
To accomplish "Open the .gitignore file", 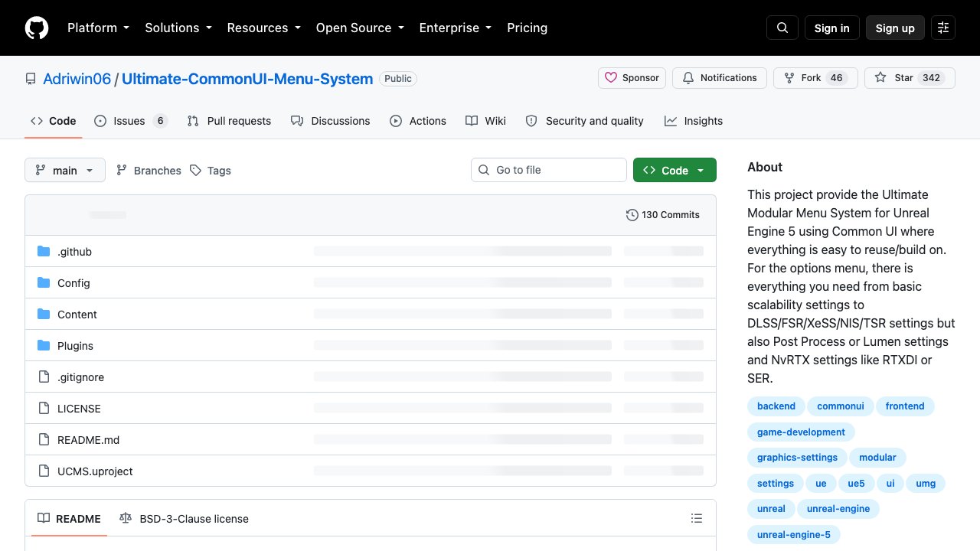I will click(80, 377).
